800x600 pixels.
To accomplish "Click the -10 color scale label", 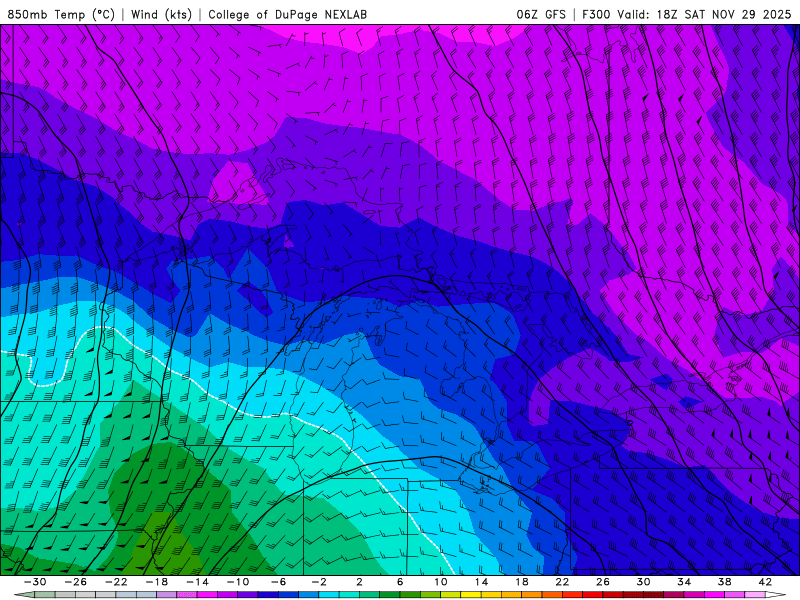I will coord(238,582).
